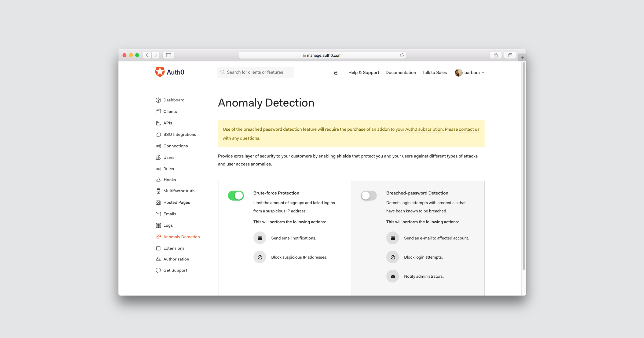Click the Auth0 subscription link
Image resolution: width=644 pixels, height=338 pixels.
click(423, 129)
